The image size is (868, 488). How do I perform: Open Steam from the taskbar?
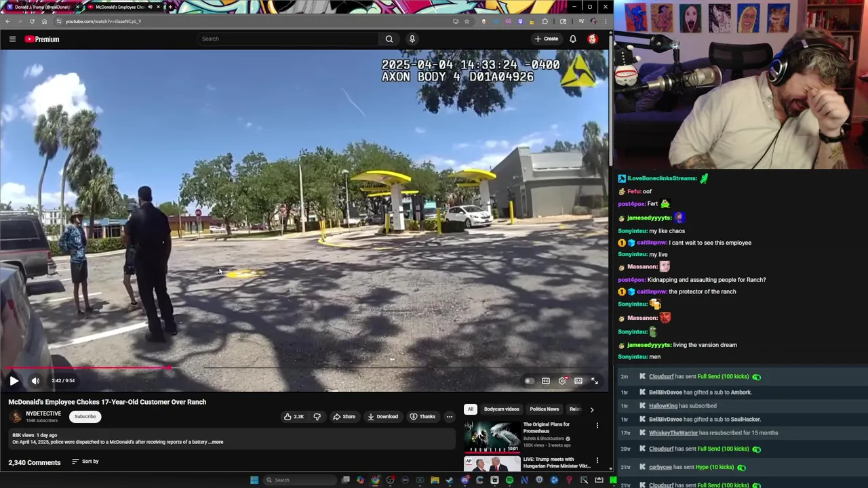(x=450, y=480)
